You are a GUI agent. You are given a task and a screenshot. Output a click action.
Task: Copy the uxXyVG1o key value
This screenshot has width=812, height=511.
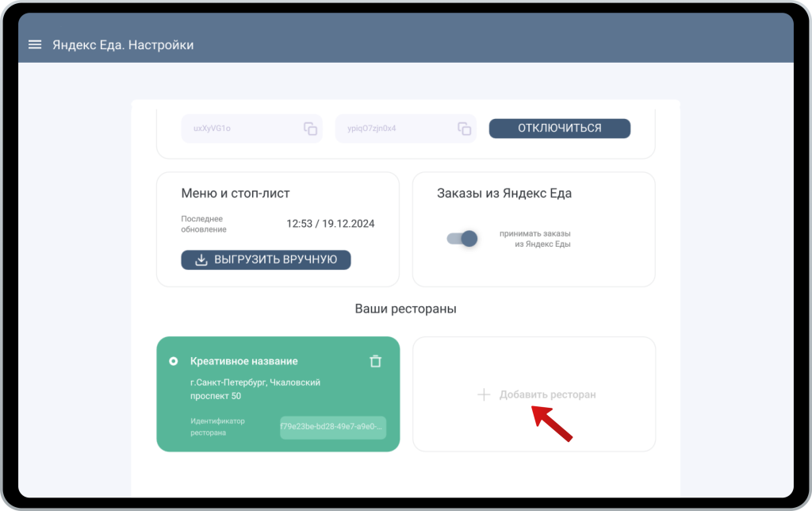tap(310, 129)
